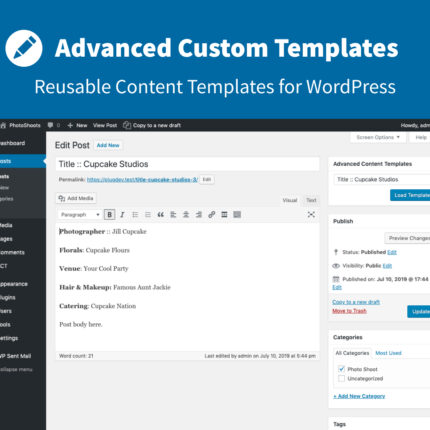The image size is (430, 430).
Task: Insert a bulleted list
Action: pos(135,215)
